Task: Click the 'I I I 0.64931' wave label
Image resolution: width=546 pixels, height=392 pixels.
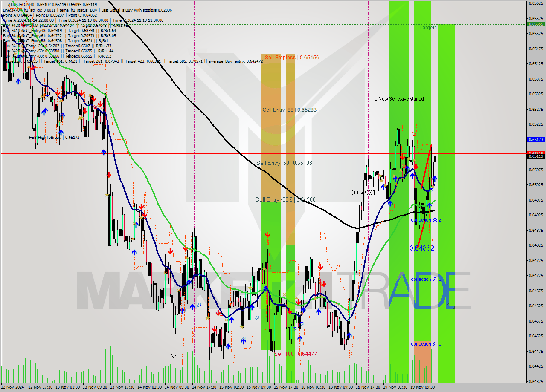Action: pos(358,193)
